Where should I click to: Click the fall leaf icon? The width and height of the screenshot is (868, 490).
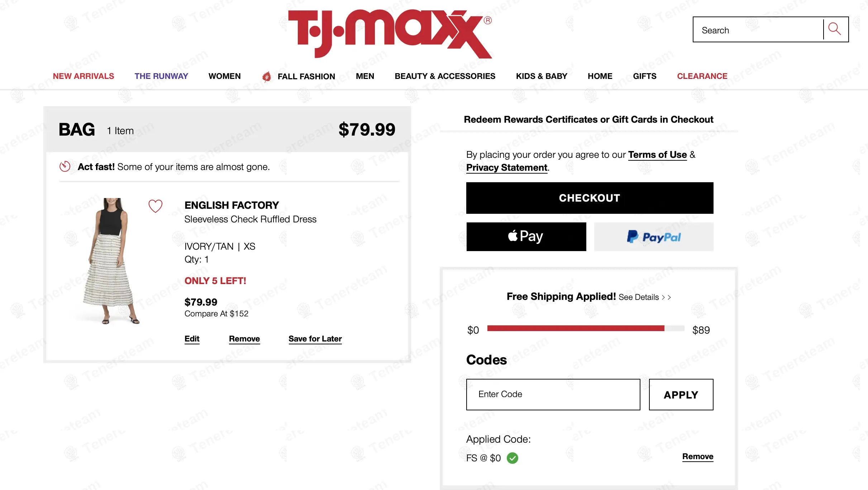[267, 76]
